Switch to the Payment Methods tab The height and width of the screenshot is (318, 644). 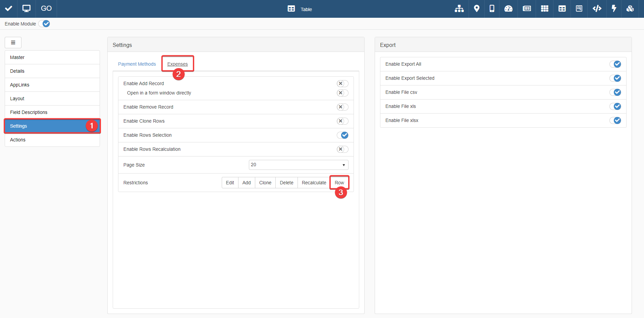[x=137, y=64]
